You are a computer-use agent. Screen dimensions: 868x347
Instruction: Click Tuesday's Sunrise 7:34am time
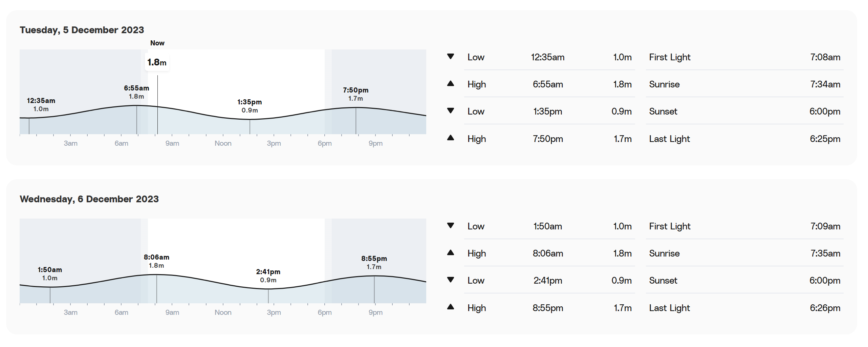pyautogui.click(x=825, y=84)
